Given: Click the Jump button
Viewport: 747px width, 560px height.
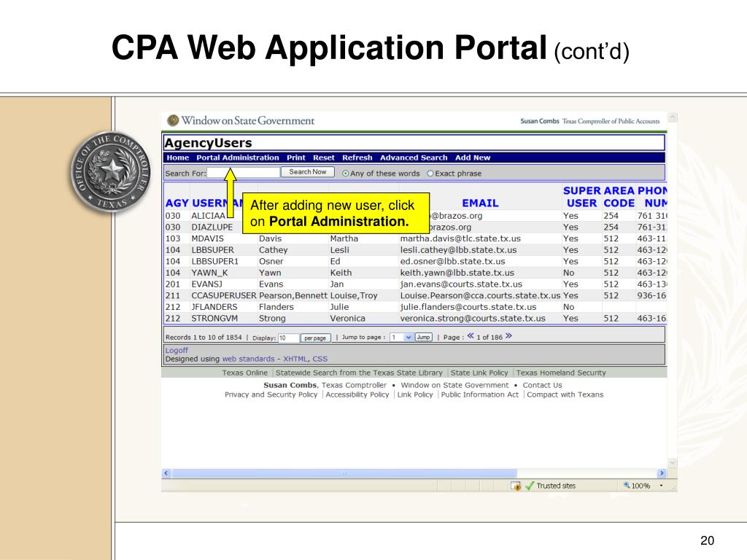Looking at the screenshot, I should click(x=424, y=337).
